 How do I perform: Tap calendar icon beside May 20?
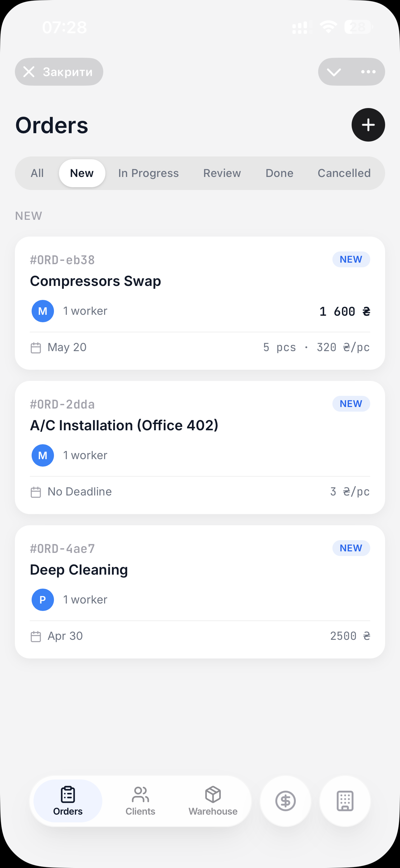[x=36, y=347]
